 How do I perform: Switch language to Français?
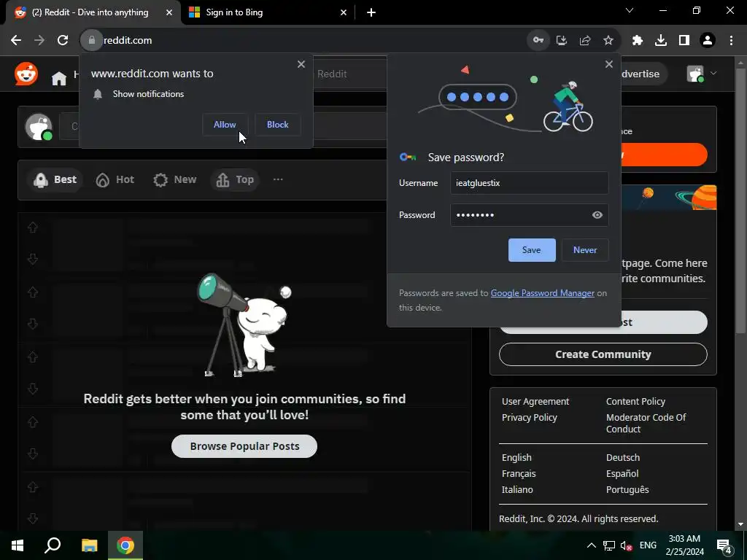click(519, 474)
